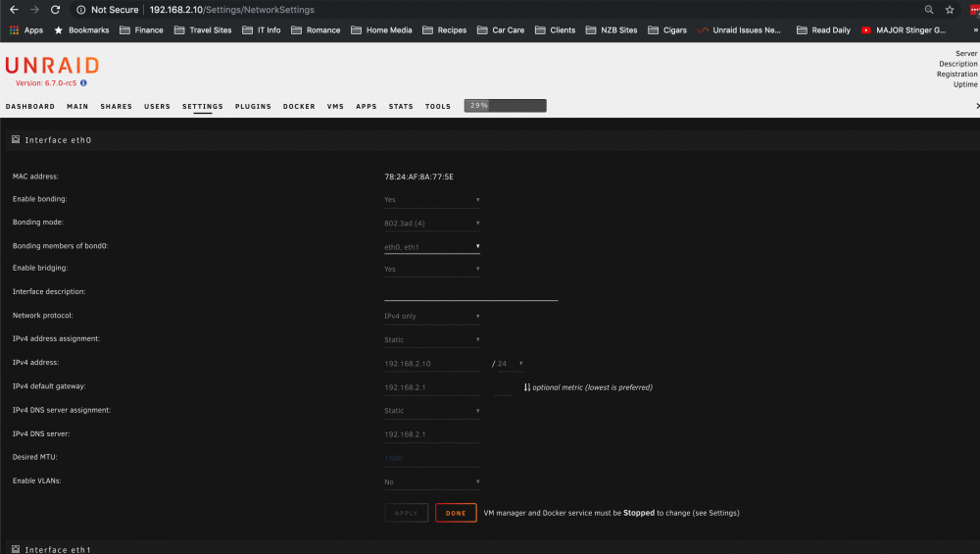Open the Unraid Issues bookmark
This screenshot has width=980, height=554.
[x=739, y=30]
